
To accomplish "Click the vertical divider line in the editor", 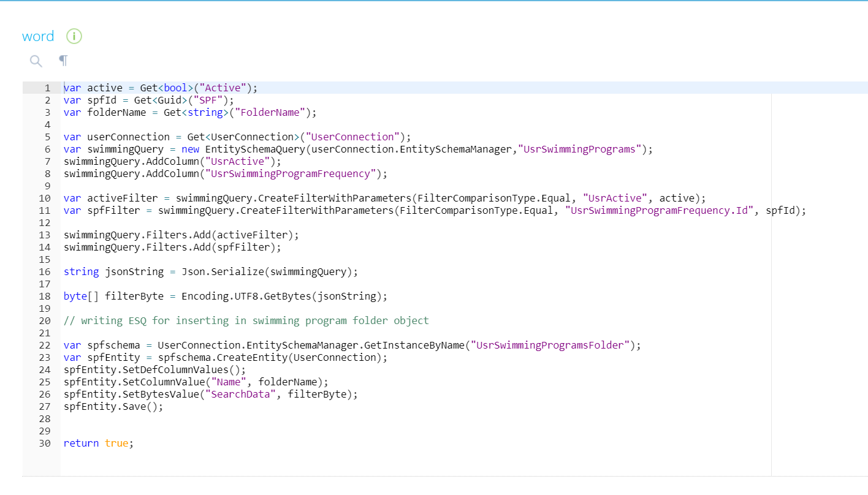I will point(771,276).
